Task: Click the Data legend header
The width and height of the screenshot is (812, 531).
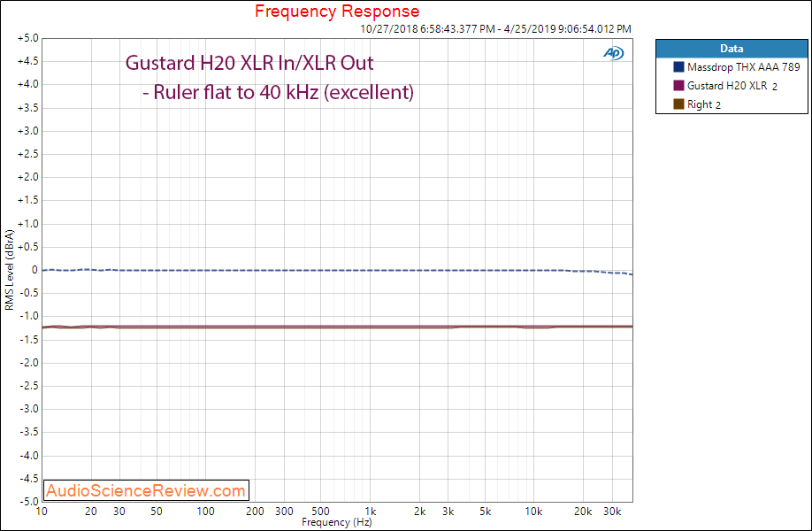Action: tap(732, 49)
